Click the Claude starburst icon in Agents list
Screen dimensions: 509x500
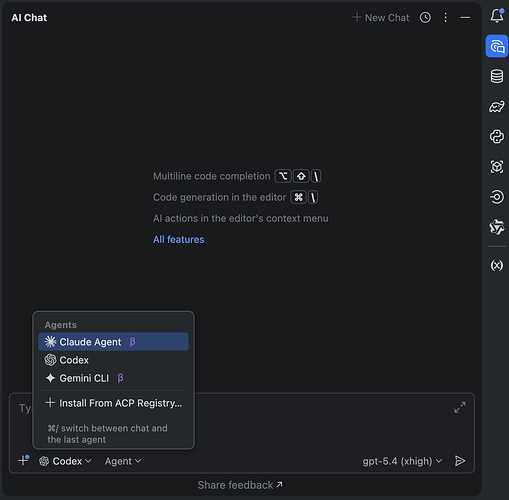pyautogui.click(x=50, y=342)
